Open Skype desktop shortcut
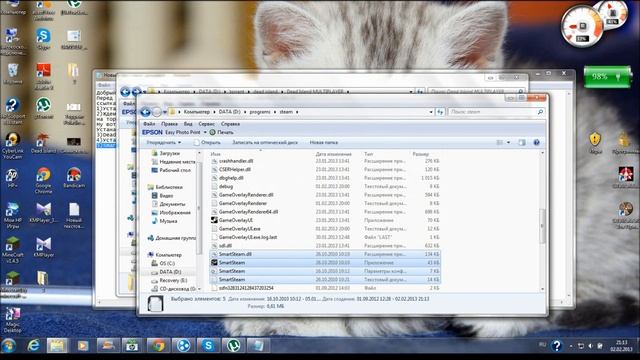The height and width of the screenshot is (360, 640). [x=43, y=39]
